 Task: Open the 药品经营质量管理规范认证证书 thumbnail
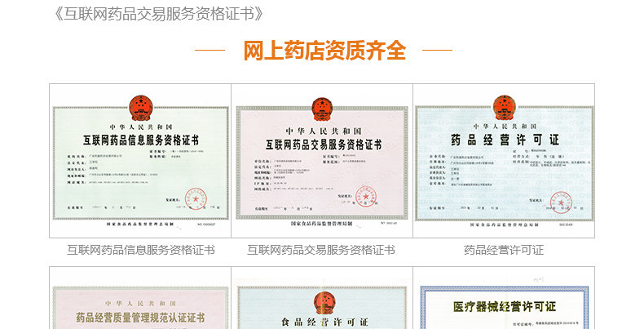click(x=140, y=298)
